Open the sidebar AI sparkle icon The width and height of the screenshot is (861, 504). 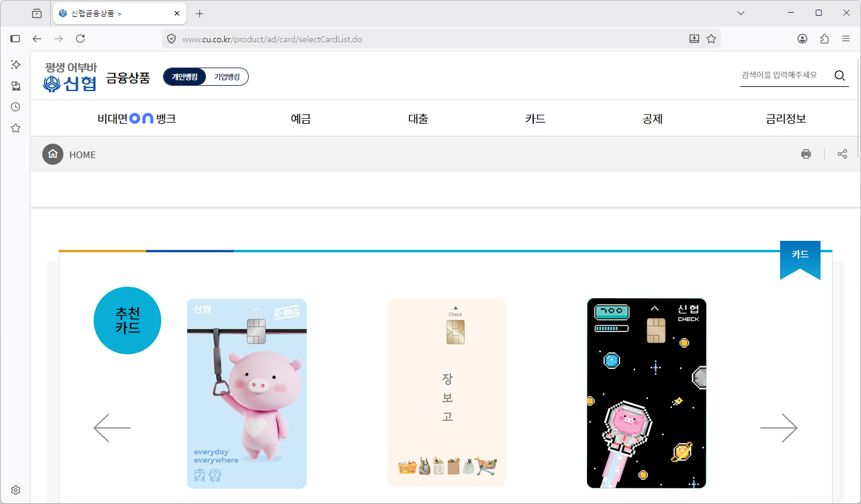click(16, 64)
